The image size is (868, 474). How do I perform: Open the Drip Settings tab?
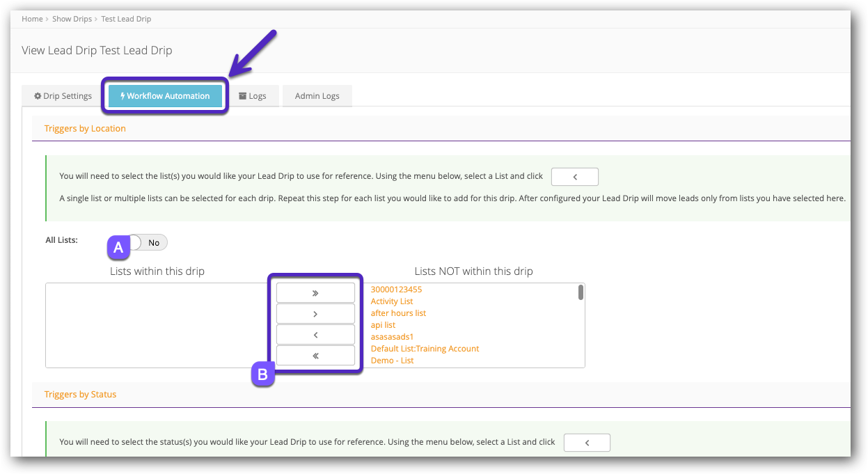coord(63,96)
